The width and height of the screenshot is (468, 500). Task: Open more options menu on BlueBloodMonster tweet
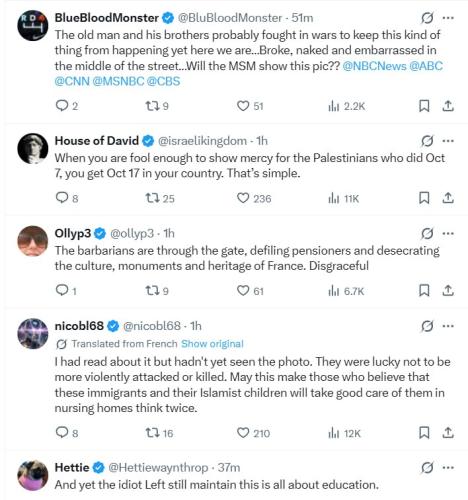coord(448,18)
